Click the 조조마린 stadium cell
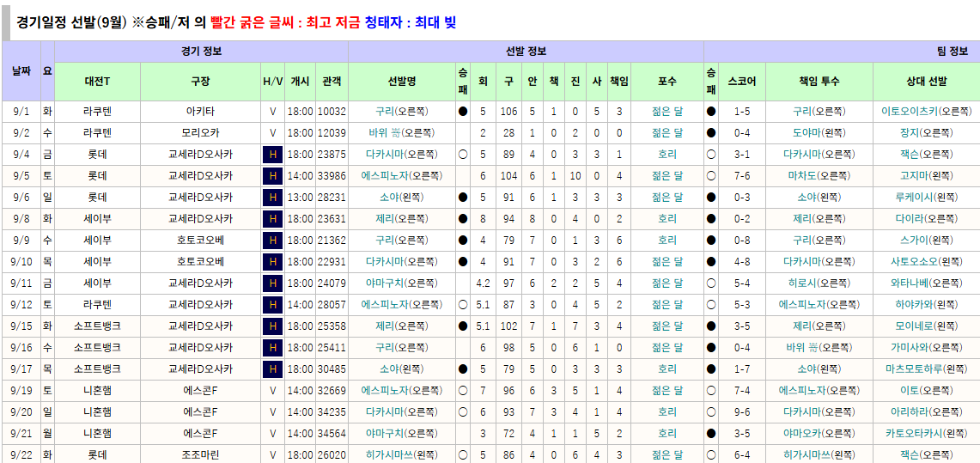The height and width of the screenshot is (463, 980). (x=201, y=455)
